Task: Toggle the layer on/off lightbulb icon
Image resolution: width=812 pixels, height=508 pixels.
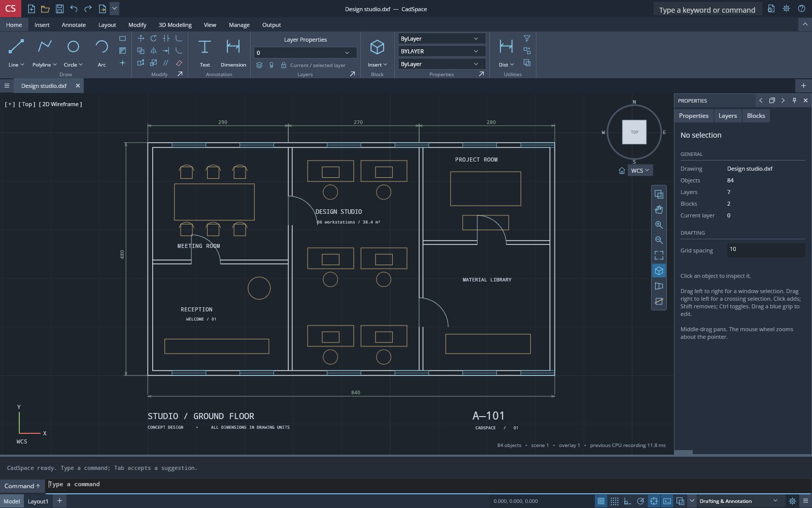Action: pyautogui.click(x=272, y=65)
